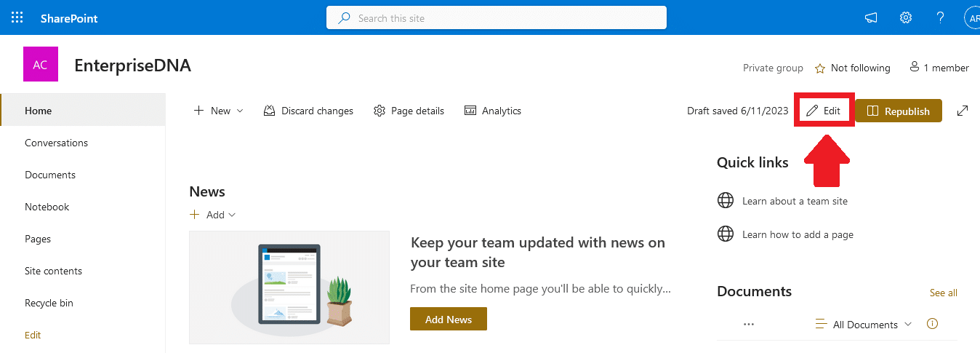The height and width of the screenshot is (353, 980).
Task: Click the Keep your team updated headline
Action: pyautogui.click(x=538, y=252)
